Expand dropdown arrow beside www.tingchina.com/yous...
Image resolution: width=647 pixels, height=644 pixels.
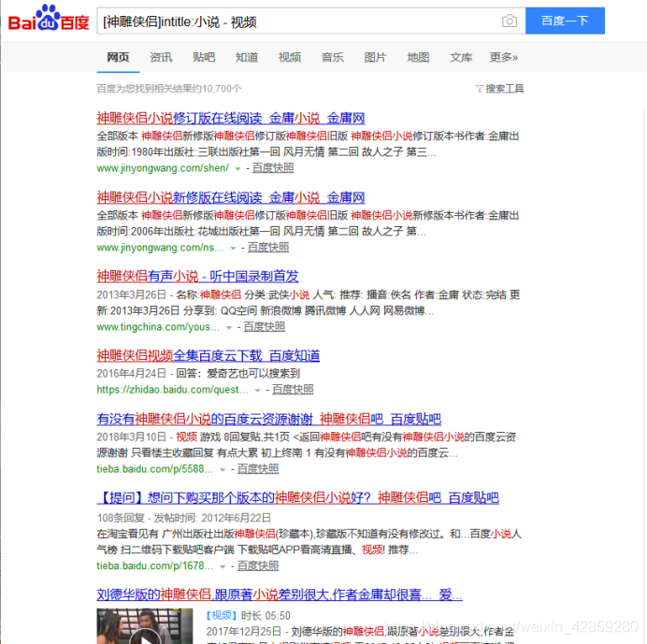(x=229, y=327)
